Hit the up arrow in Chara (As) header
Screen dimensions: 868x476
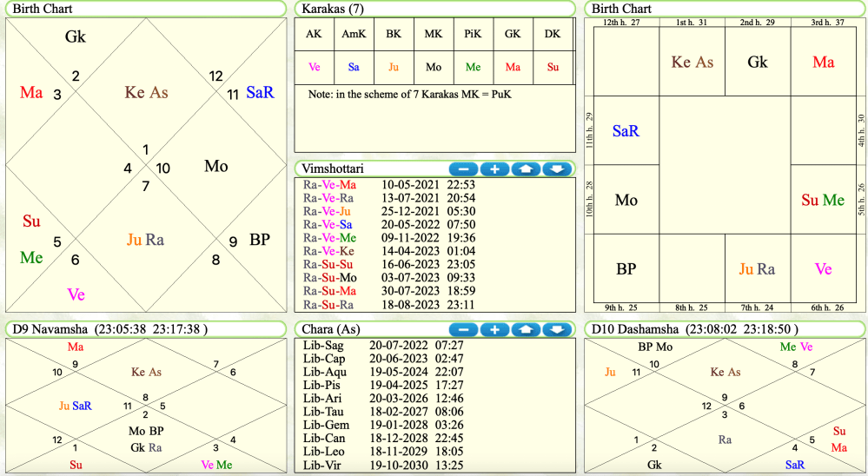coord(526,329)
